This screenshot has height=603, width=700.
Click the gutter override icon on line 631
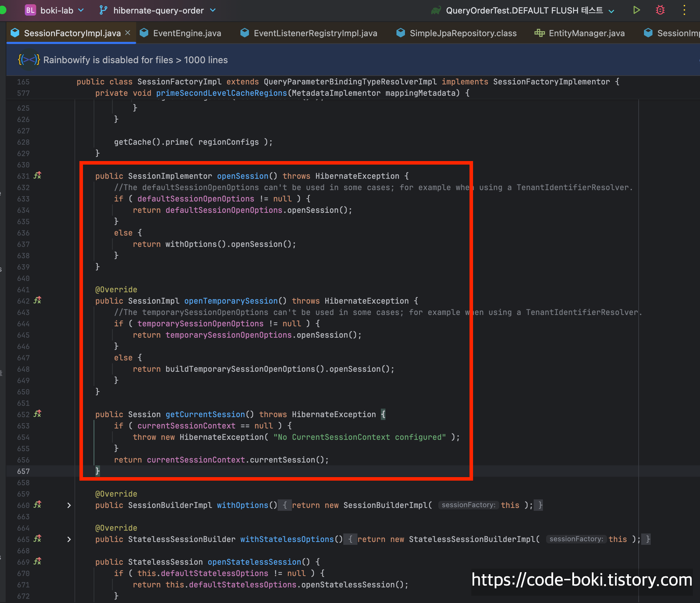(x=37, y=176)
